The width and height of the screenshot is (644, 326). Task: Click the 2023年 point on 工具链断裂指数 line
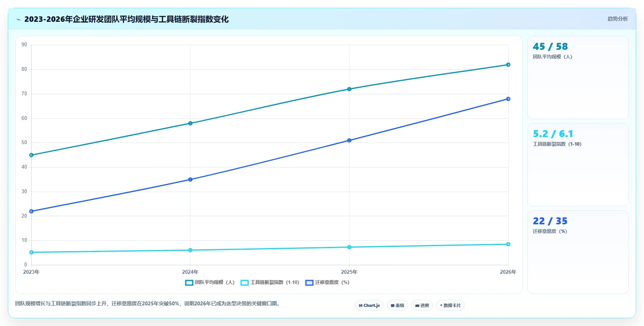[32, 252]
